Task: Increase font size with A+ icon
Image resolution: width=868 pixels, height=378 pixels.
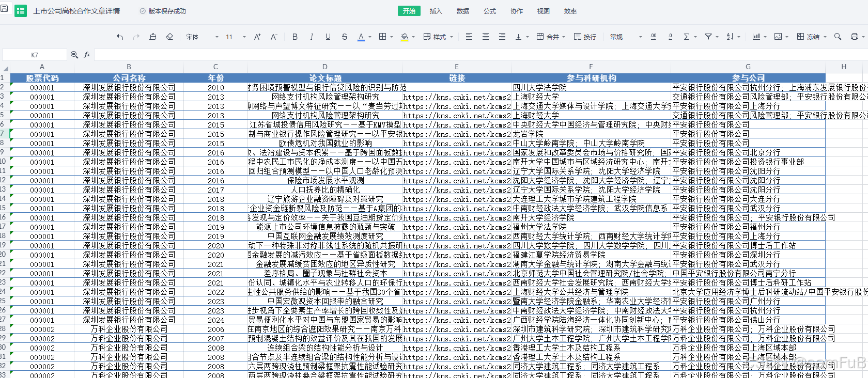Action: [257, 37]
